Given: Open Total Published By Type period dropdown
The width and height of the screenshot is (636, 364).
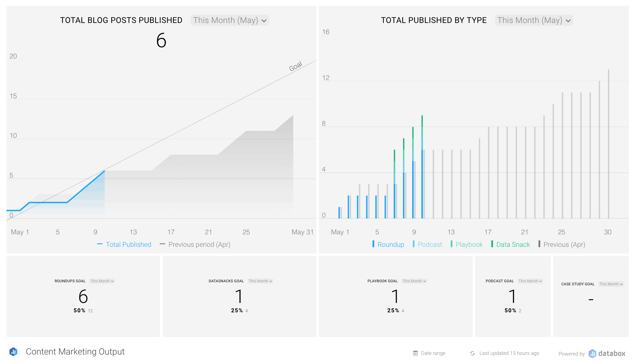Looking at the screenshot, I should (x=534, y=20).
